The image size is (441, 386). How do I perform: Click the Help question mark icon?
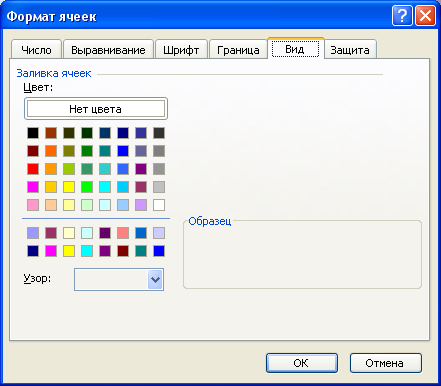pyautogui.click(x=402, y=16)
